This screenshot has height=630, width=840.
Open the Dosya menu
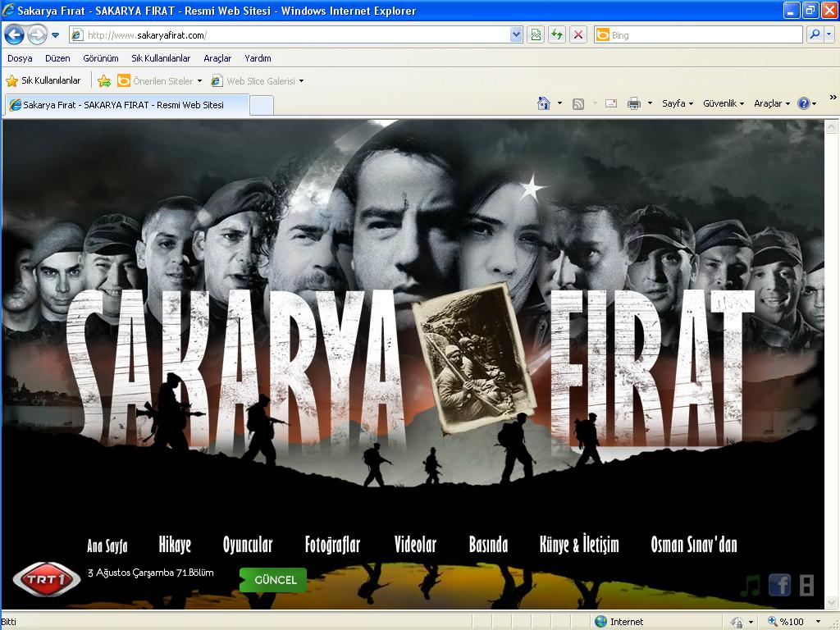[20, 58]
